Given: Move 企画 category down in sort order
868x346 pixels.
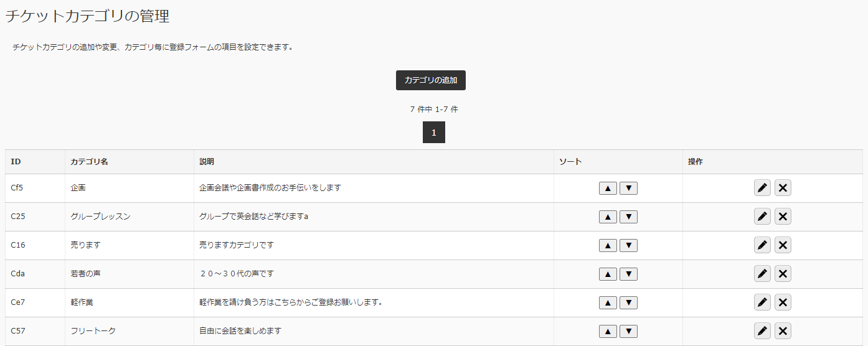Looking at the screenshot, I should click(629, 188).
